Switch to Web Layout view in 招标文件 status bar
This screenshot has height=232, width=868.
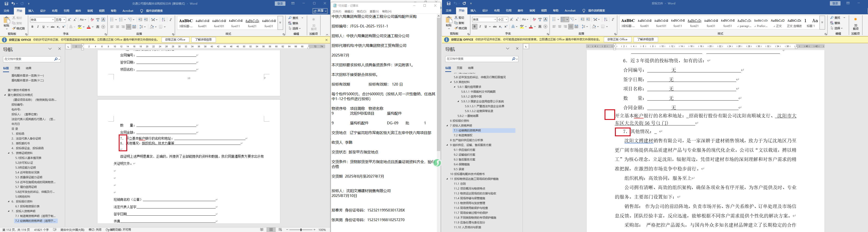pos(280,230)
